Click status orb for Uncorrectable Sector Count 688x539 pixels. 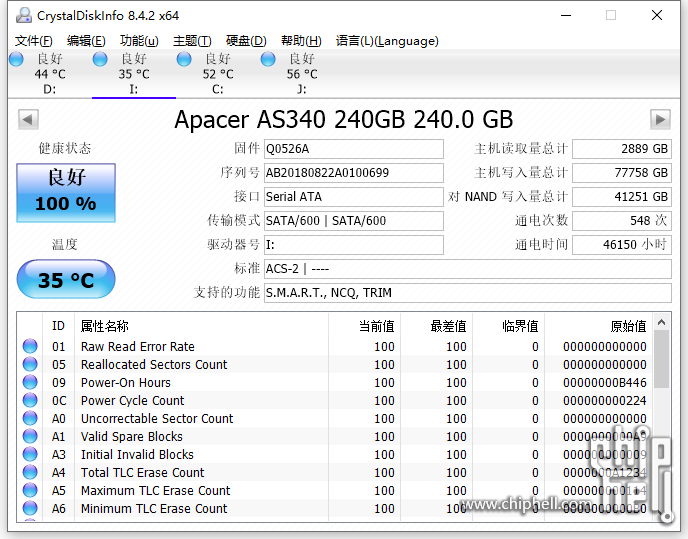click(30, 418)
